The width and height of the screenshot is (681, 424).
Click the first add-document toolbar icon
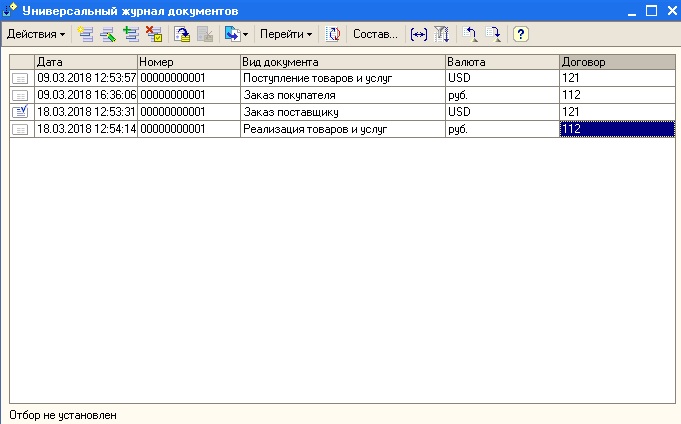[86, 34]
